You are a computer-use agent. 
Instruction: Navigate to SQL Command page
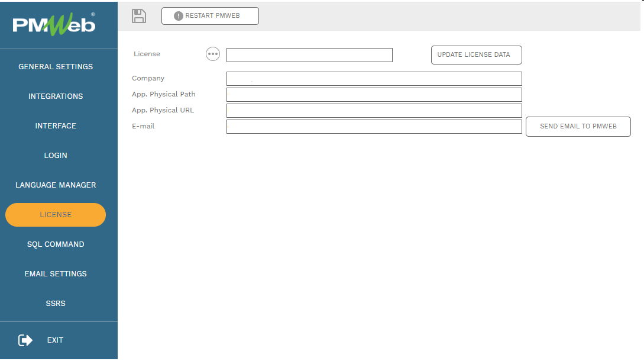pyautogui.click(x=56, y=244)
